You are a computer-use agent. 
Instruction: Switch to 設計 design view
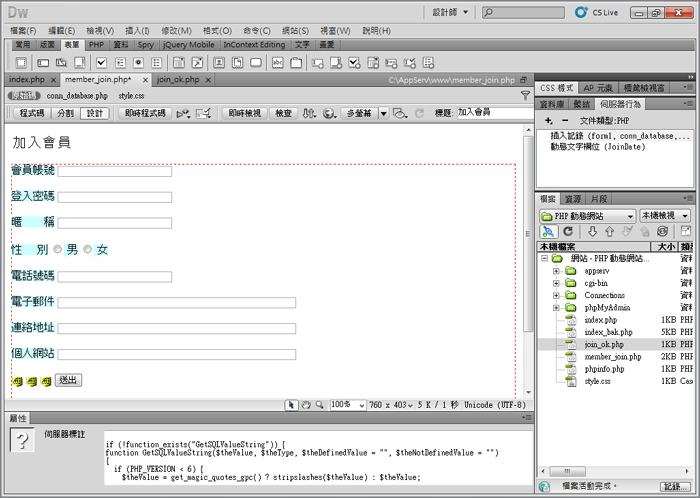[x=95, y=113]
